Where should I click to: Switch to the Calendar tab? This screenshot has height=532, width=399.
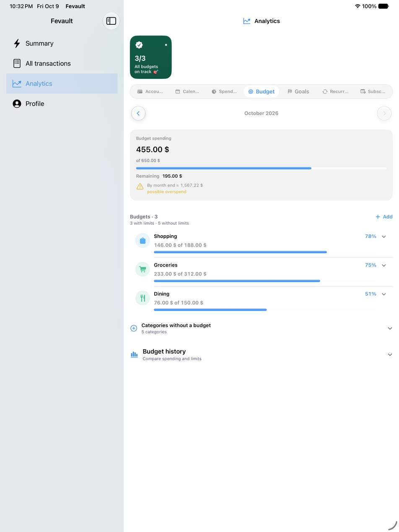click(x=187, y=91)
